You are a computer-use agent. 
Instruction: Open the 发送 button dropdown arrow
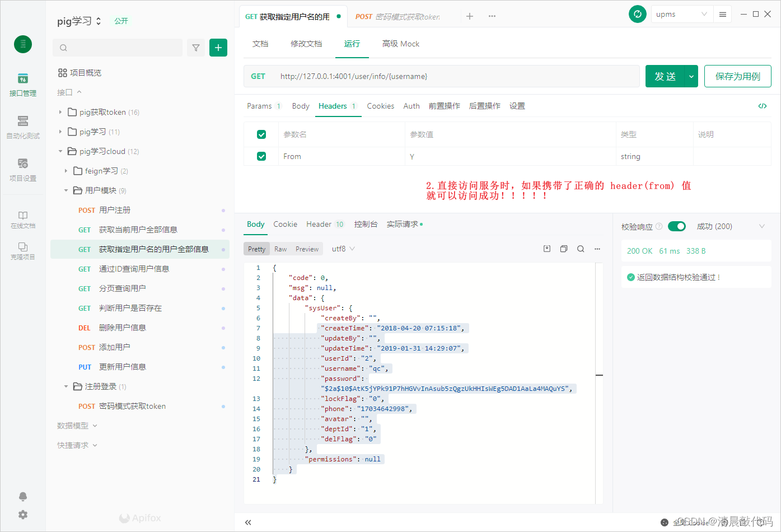[692, 76]
